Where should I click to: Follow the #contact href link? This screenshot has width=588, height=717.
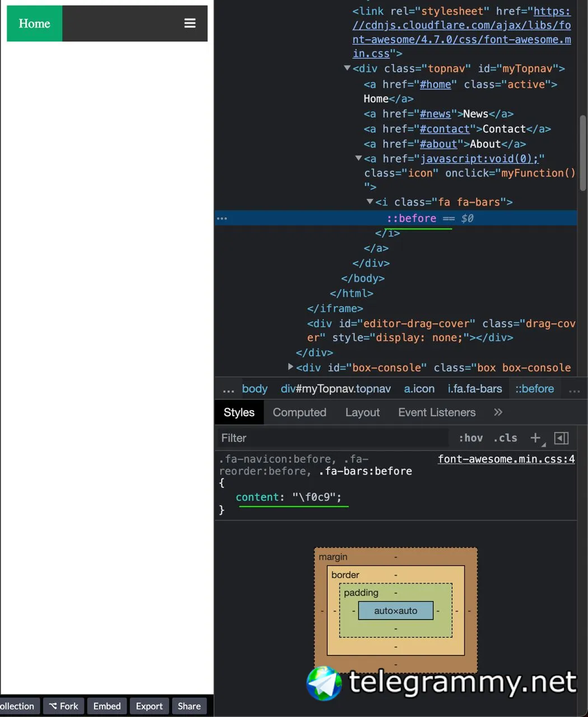pos(445,129)
